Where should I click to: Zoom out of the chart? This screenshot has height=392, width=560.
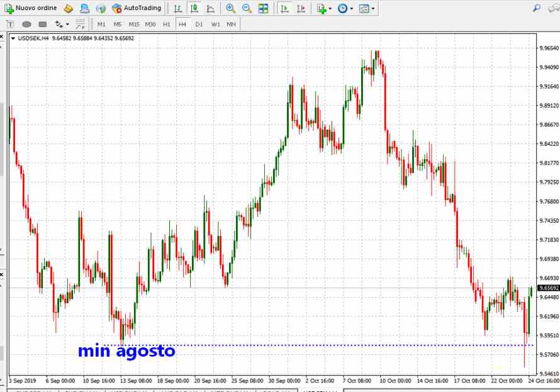pos(247,8)
